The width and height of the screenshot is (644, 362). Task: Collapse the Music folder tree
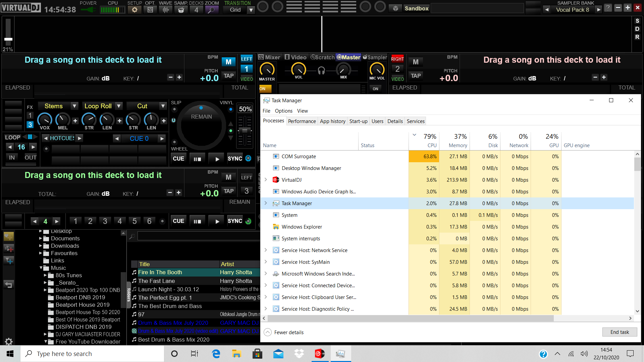[41, 268]
